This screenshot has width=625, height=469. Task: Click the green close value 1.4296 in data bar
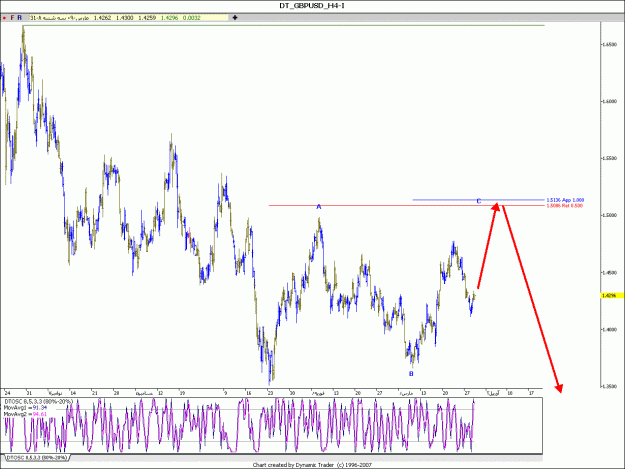(x=169, y=18)
